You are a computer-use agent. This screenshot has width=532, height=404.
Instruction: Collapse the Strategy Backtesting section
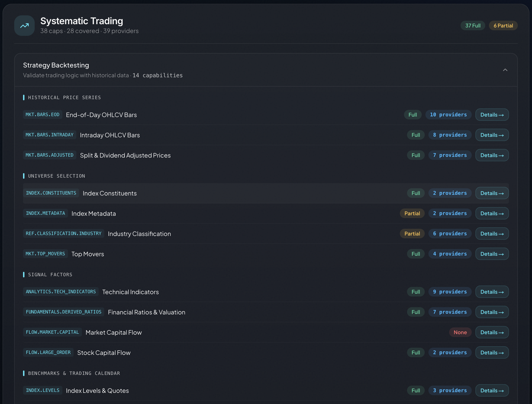pyautogui.click(x=505, y=70)
